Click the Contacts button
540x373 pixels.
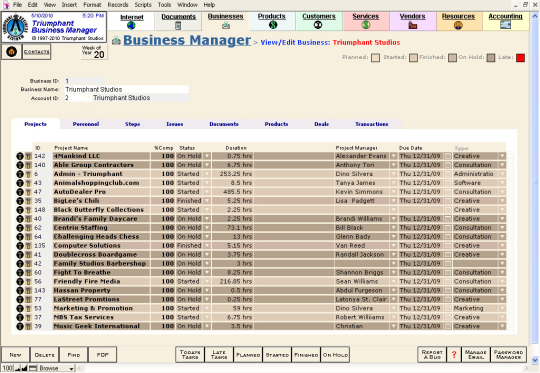click(37, 52)
